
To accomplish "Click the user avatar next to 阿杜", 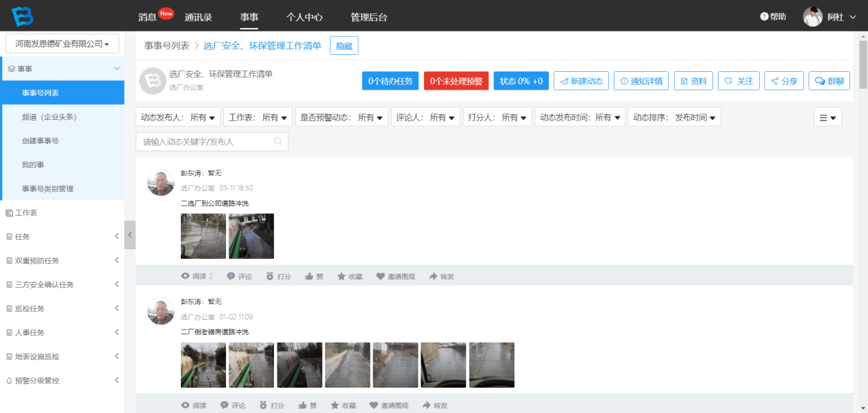I will [x=813, y=17].
